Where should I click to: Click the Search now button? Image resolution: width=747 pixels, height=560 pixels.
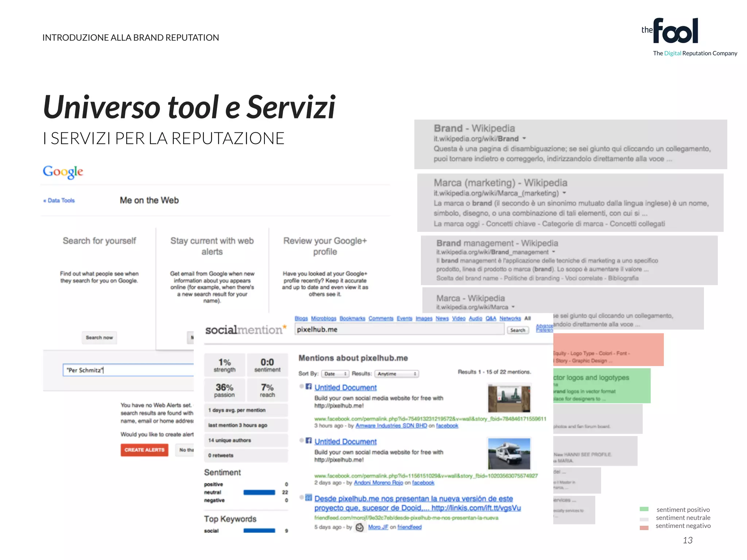click(x=99, y=338)
